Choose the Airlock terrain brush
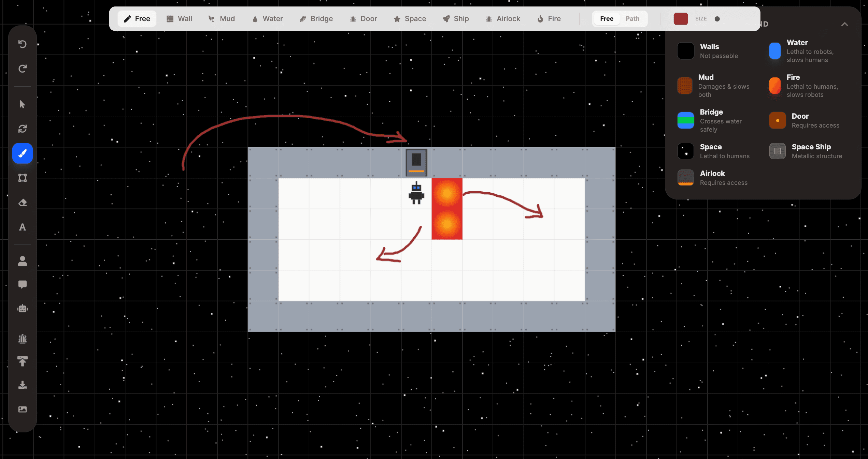The width and height of the screenshot is (868, 459). [503, 19]
